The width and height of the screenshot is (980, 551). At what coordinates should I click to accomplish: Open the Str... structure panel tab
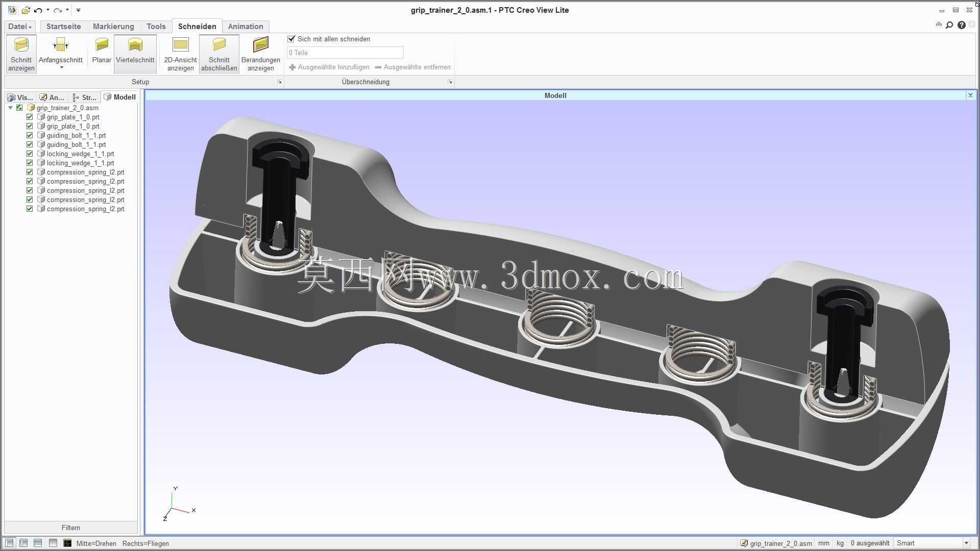(x=85, y=97)
